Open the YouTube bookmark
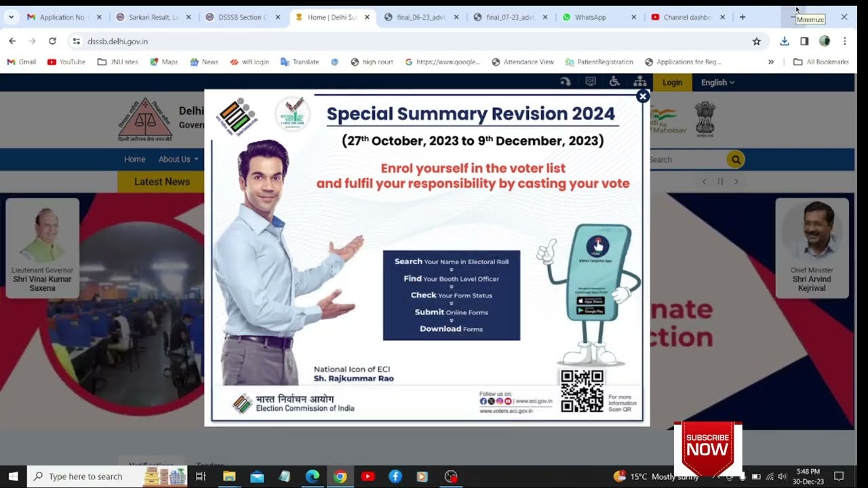 [x=66, y=62]
